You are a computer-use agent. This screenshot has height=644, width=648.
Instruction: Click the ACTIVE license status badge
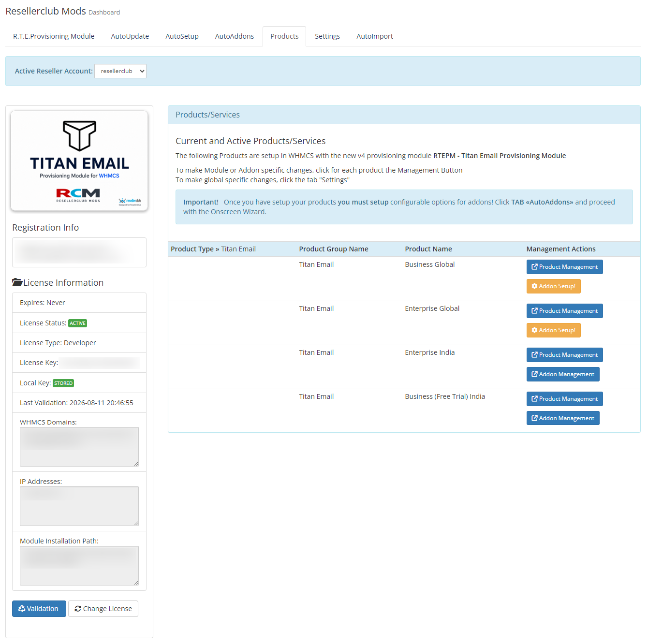tap(77, 323)
